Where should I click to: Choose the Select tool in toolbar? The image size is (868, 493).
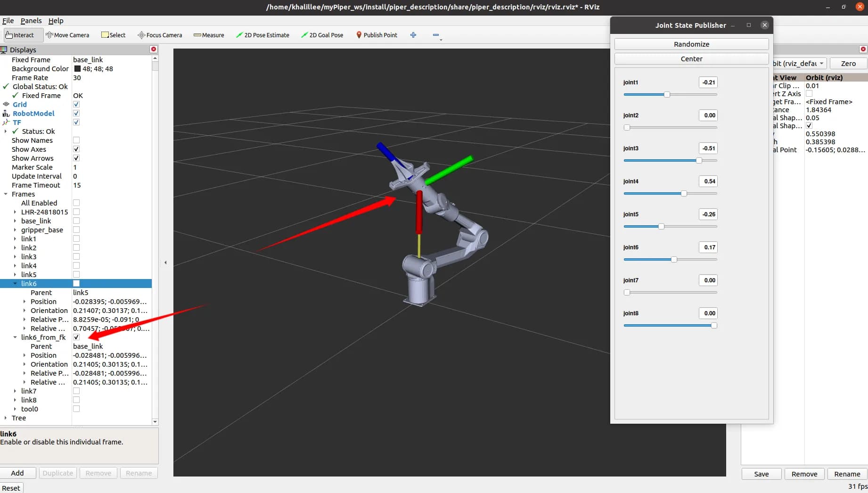pyautogui.click(x=113, y=34)
